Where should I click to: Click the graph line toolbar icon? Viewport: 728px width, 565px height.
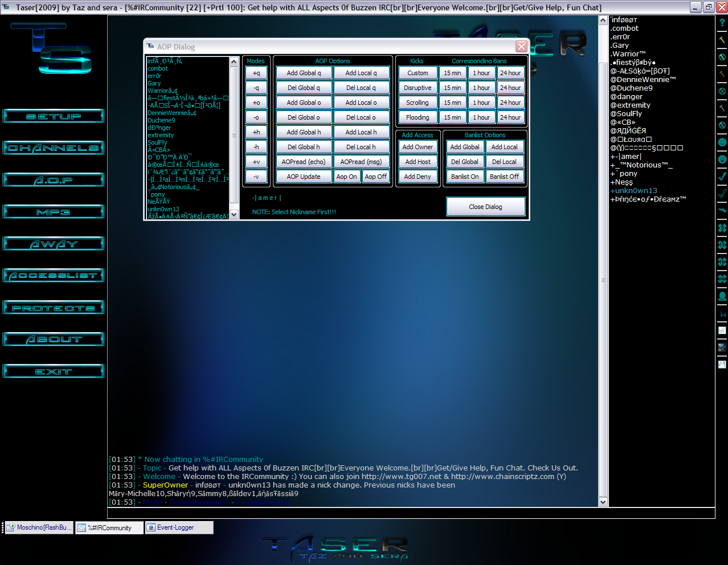coord(722,365)
